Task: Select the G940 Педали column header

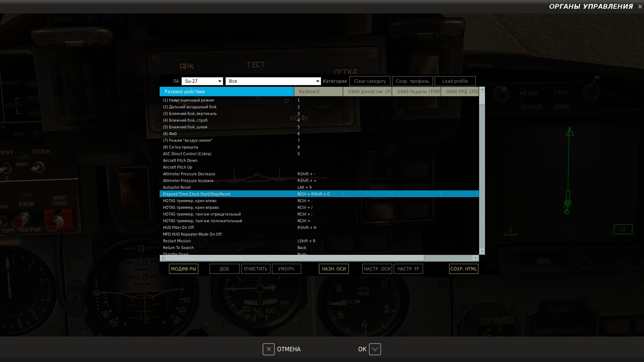Action: [x=416, y=92]
